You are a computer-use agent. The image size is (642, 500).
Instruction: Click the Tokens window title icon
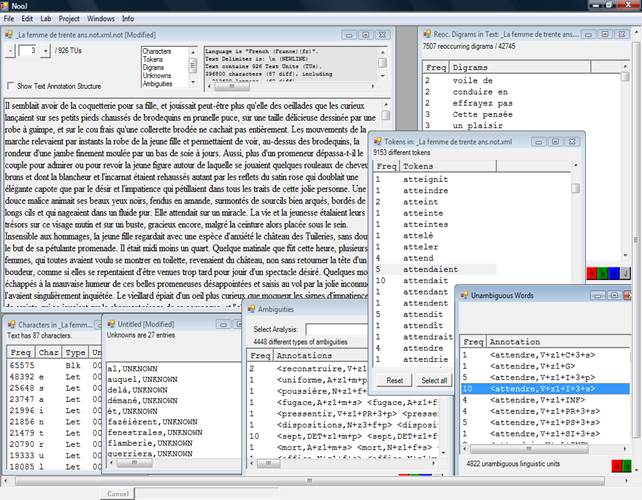[x=380, y=141]
